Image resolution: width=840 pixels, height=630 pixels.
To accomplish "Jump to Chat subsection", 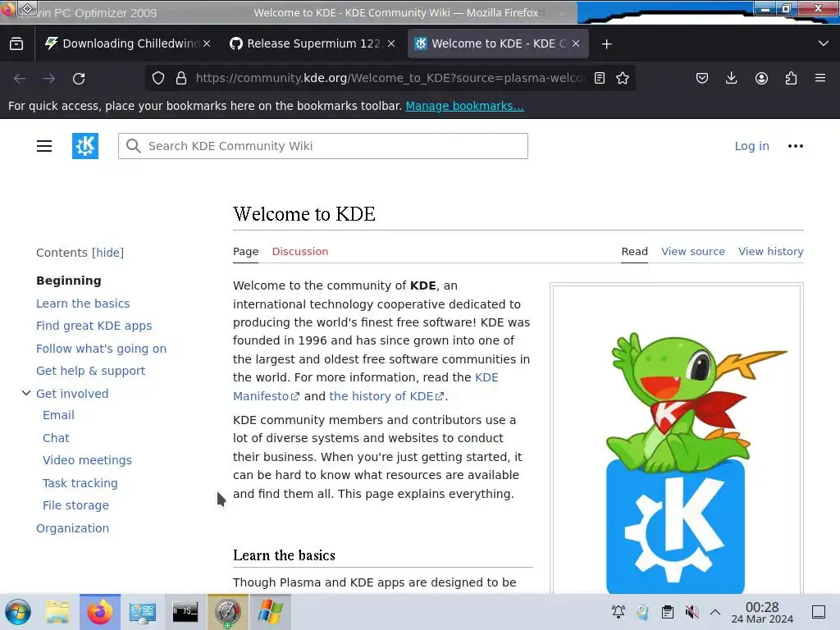I will [x=56, y=438].
